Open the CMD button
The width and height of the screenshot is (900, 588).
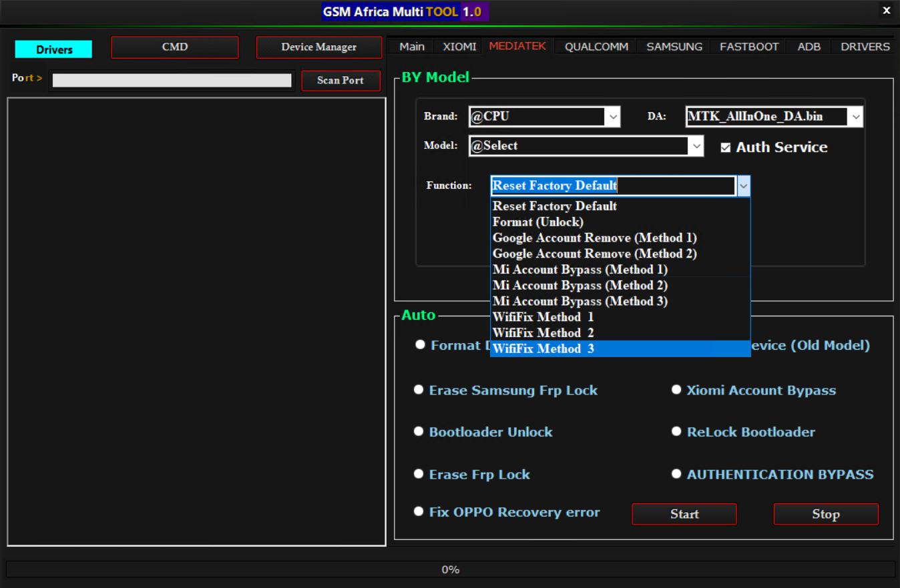point(175,47)
